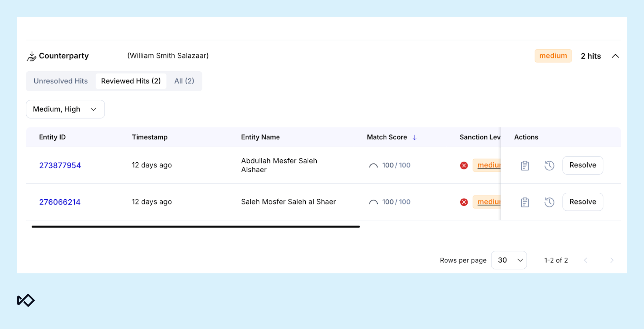Open history icon for entity 276066214

(x=549, y=202)
